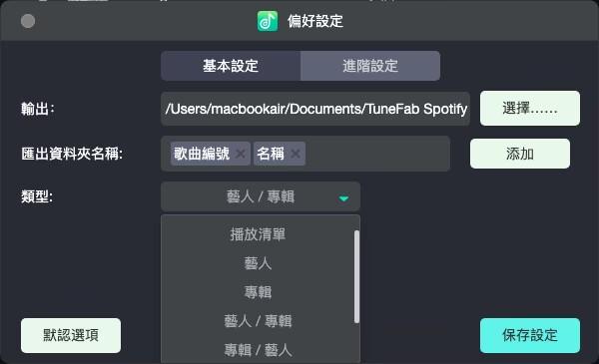Open the 類型 dropdown showing 藝人 / 專輯

coord(261,196)
